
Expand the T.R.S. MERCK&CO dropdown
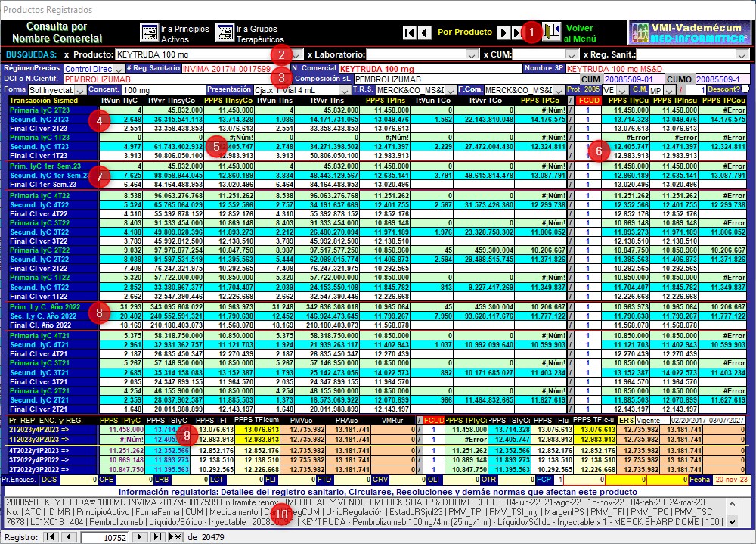[451, 90]
